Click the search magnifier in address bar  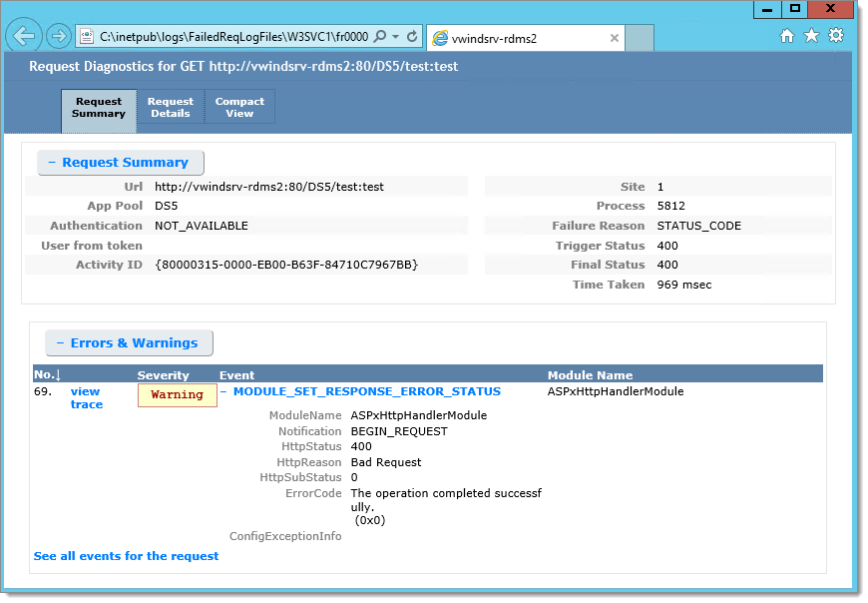(x=380, y=37)
